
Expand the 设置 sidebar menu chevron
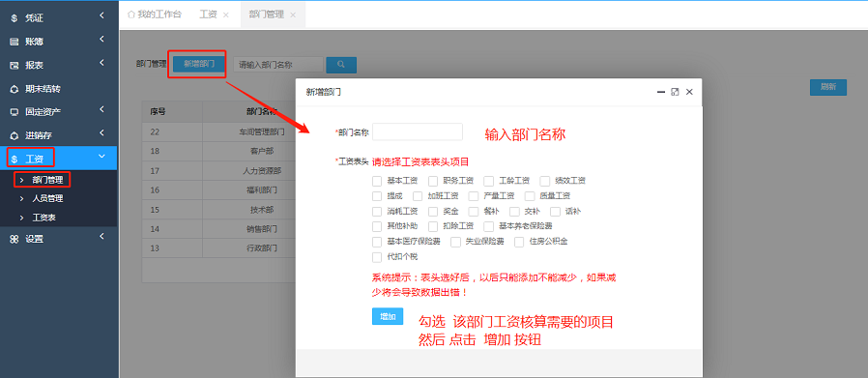point(101,237)
